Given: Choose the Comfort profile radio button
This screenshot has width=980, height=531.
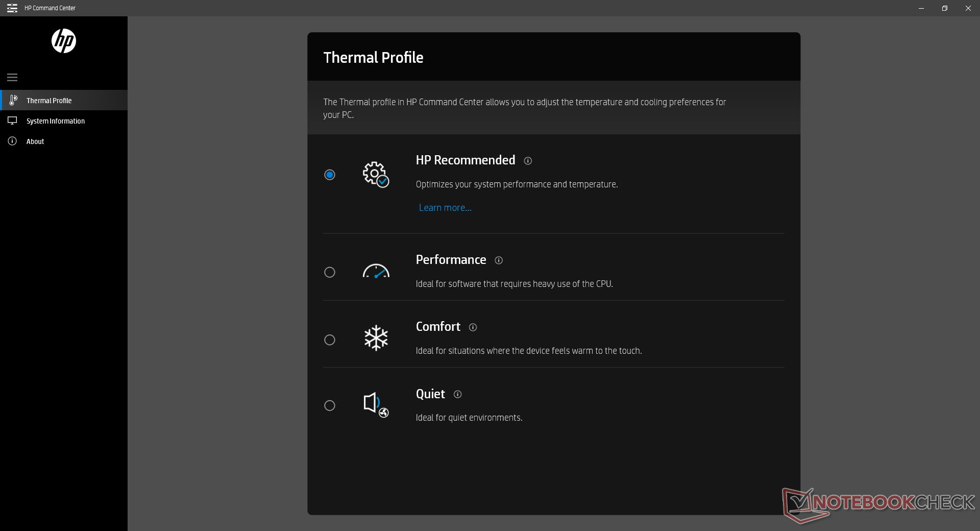Looking at the screenshot, I should point(330,340).
